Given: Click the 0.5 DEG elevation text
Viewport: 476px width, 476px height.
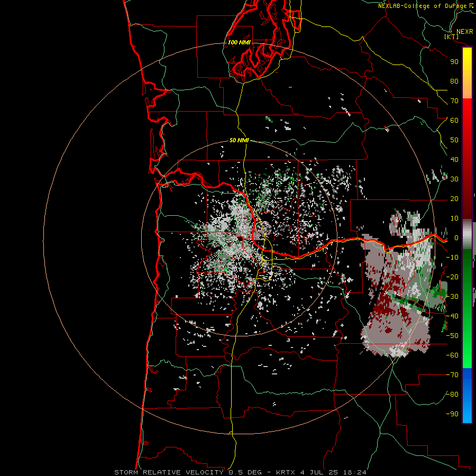Looking at the screenshot, I should click(x=246, y=472).
